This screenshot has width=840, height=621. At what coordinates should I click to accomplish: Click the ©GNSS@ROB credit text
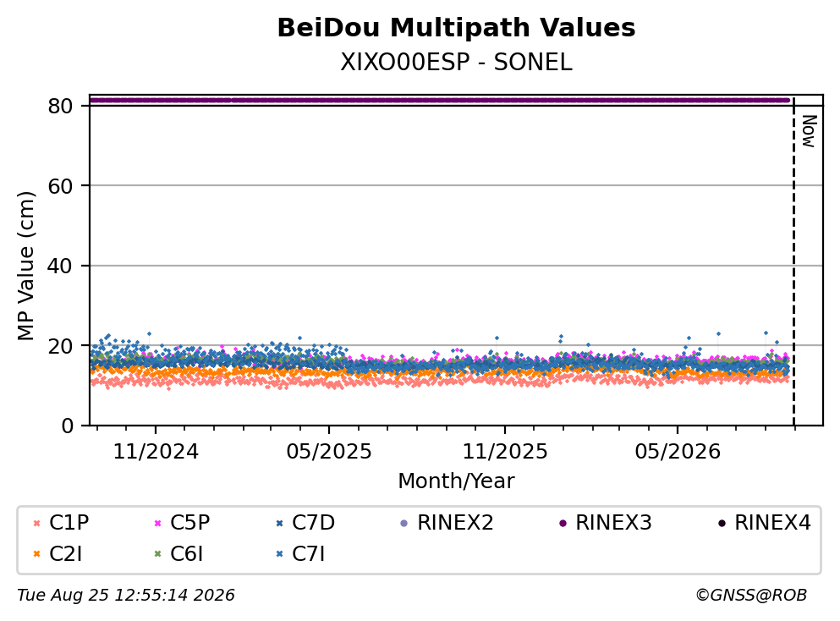751,596
